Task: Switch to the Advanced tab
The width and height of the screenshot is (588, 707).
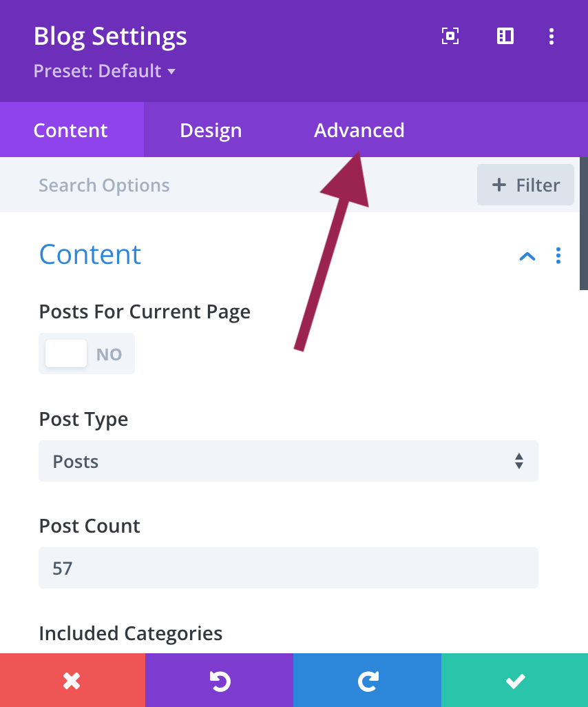Action: [359, 130]
